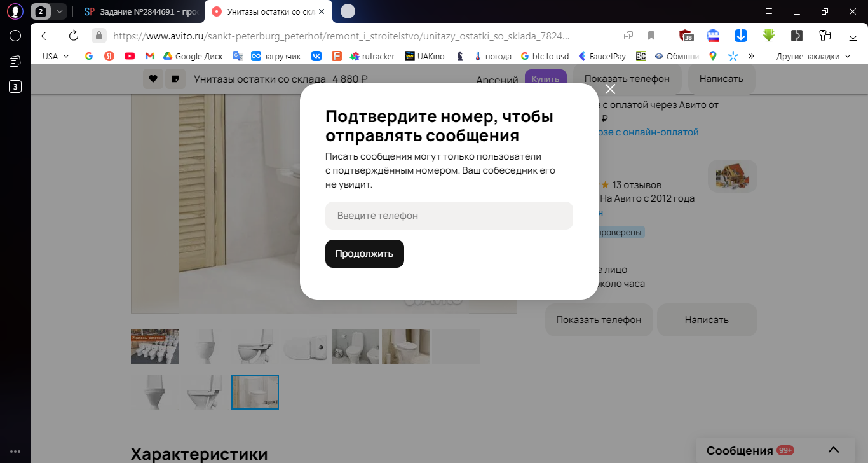This screenshot has height=463, width=868.
Task: Reload the page
Action: click(x=73, y=36)
